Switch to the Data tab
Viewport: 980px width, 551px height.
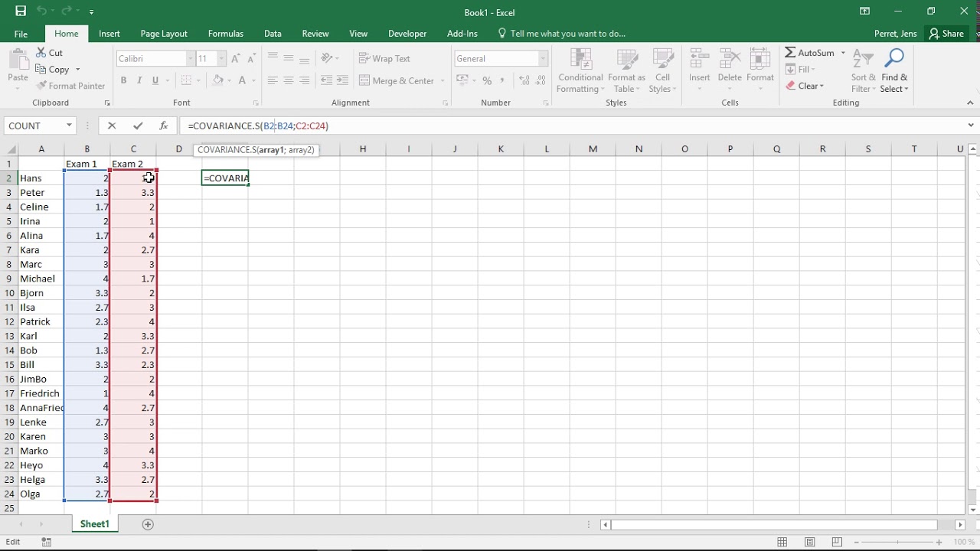tap(273, 34)
